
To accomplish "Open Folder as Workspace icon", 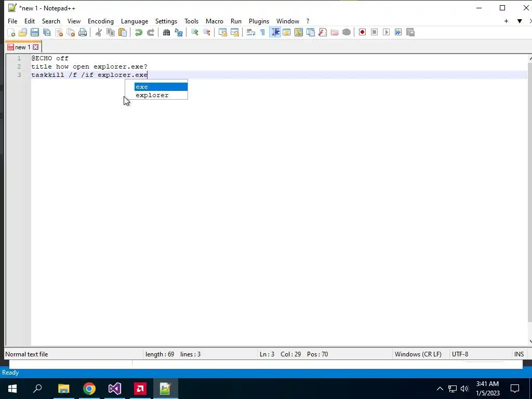I will [334, 32].
